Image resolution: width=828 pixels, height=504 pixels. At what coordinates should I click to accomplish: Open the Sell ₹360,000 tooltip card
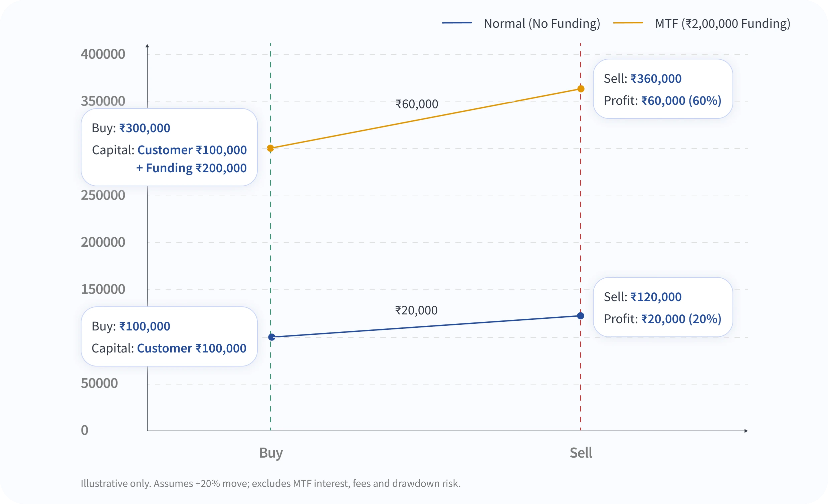pos(663,89)
